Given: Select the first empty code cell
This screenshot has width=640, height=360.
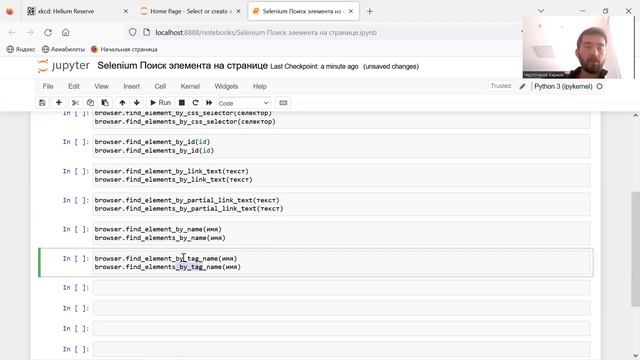Looking at the screenshot, I should pos(341,288).
